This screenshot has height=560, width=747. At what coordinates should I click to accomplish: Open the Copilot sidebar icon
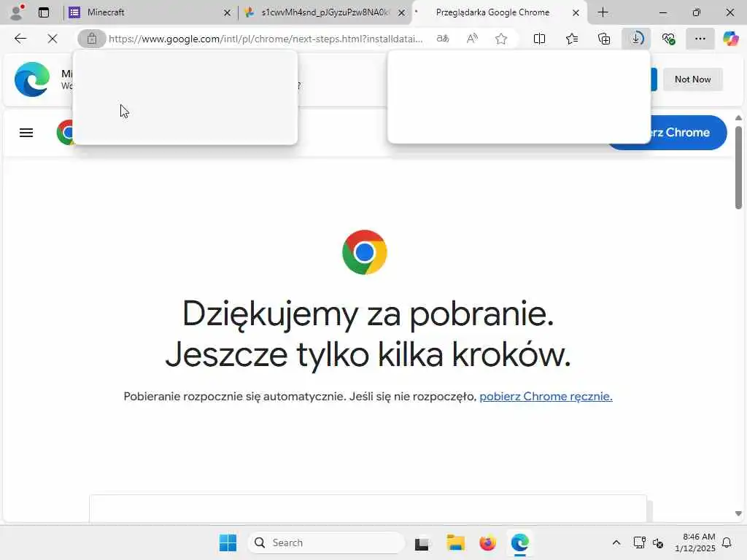[731, 39]
